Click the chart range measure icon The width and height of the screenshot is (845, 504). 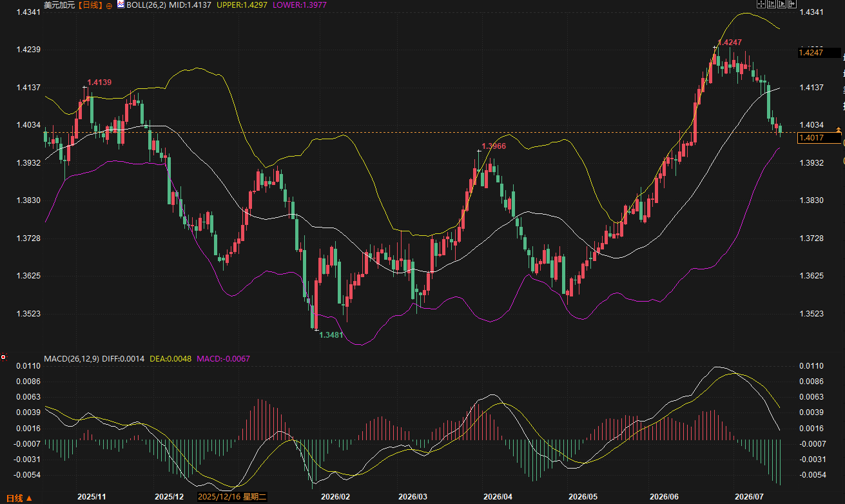(772, 4)
